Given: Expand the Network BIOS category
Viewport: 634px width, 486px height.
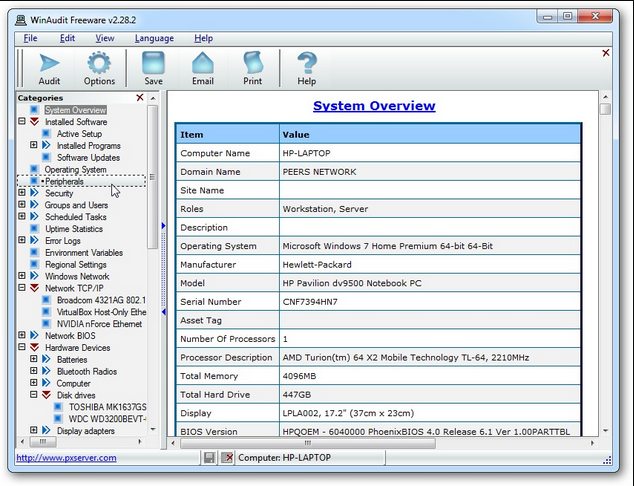Looking at the screenshot, I should click(22, 335).
